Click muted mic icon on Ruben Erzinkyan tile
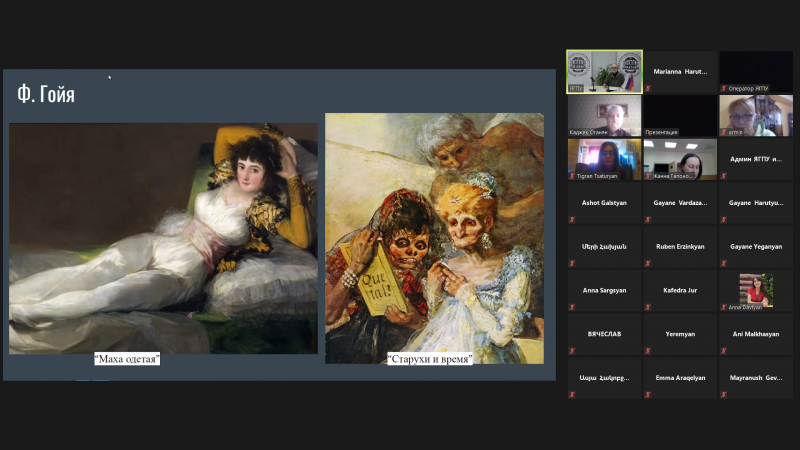 [648, 263]
